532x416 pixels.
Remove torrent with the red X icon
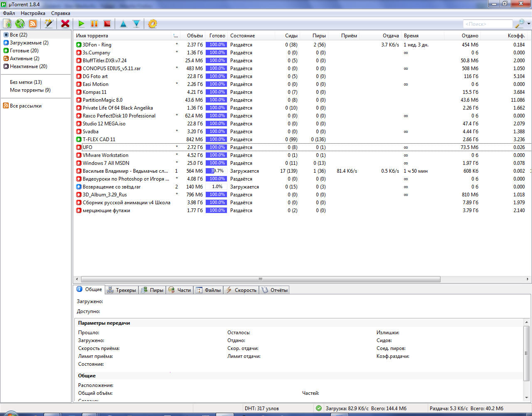(x=65, y=24)
